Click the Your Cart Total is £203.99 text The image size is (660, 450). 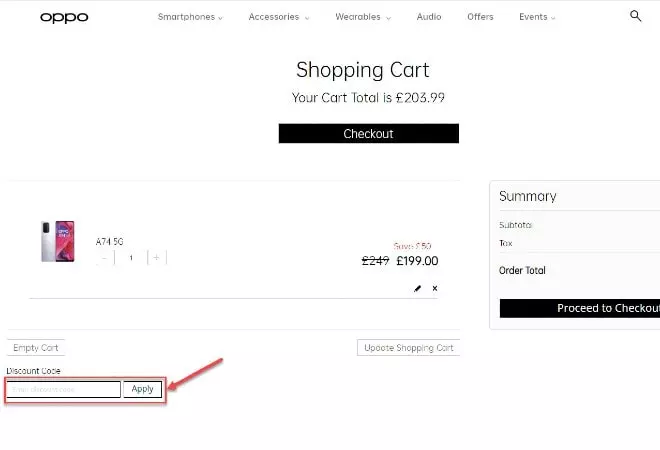(368, 98)
